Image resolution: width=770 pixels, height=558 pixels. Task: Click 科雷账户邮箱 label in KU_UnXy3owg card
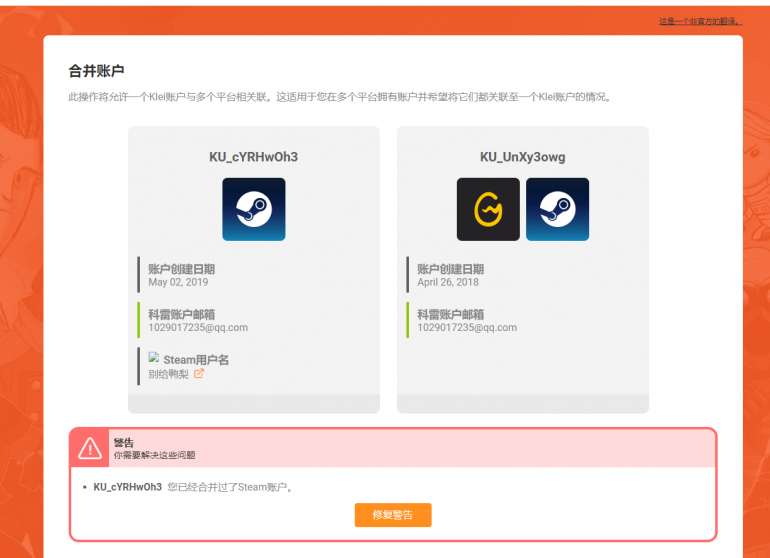(x=451, y=314)
